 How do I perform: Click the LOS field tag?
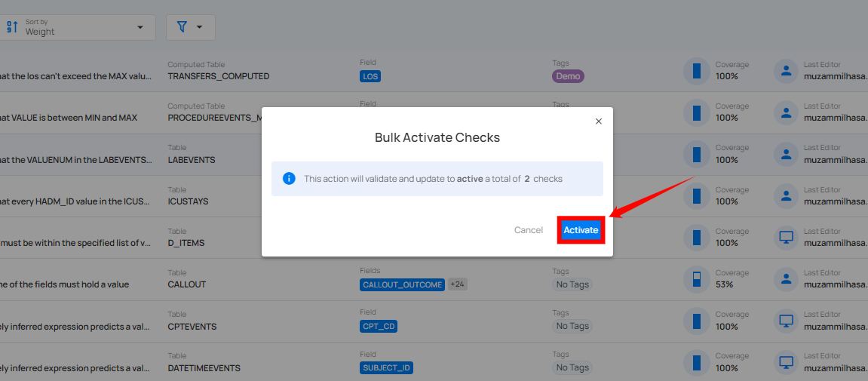click(x=370, y=76)
